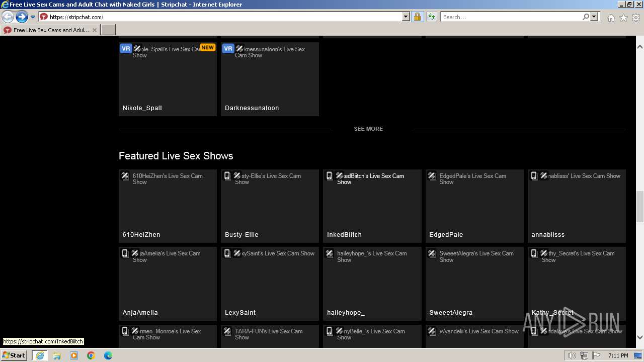Expand the address bar autocomplete dropdown
This screenshot has width=644, height=362.
[x=406, y=17]
